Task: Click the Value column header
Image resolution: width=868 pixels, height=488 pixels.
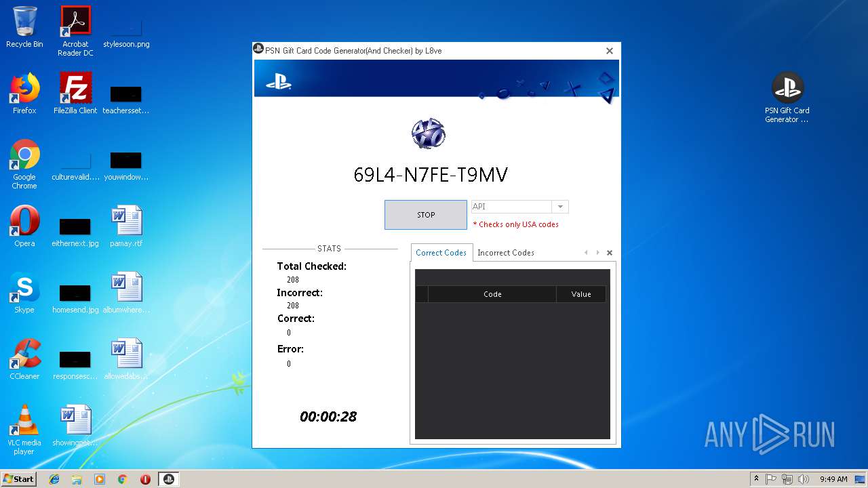Action: point(581,294)
